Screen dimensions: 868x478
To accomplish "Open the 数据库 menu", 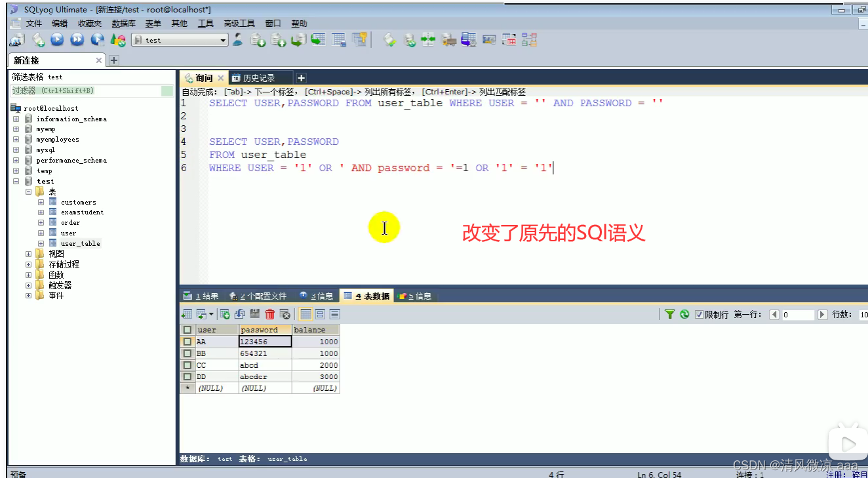I will (x=124, y=24).
